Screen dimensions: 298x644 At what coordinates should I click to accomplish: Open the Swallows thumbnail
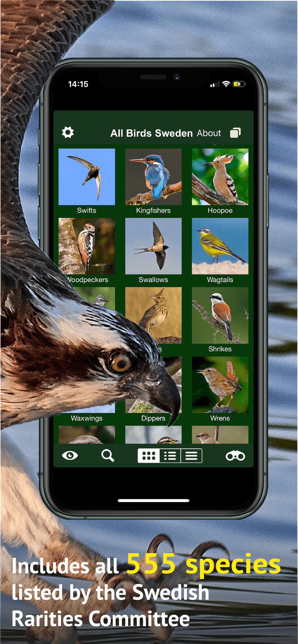[x=153, y=246]
